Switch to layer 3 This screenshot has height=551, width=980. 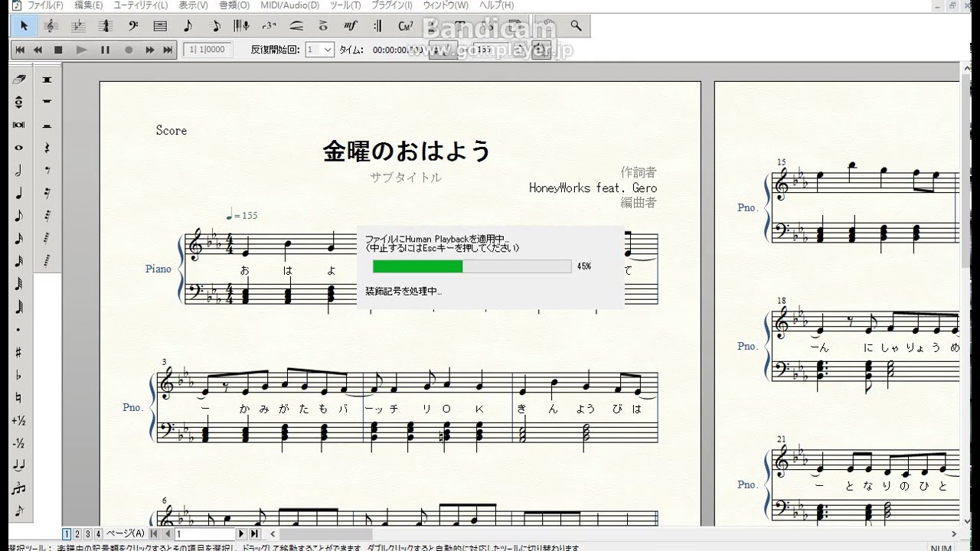coord(87,534)
